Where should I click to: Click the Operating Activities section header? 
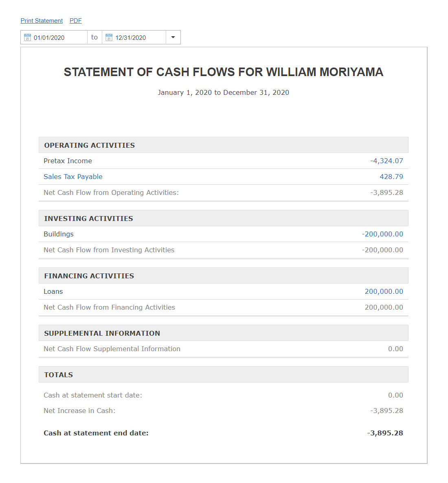[x=223, y=145]
